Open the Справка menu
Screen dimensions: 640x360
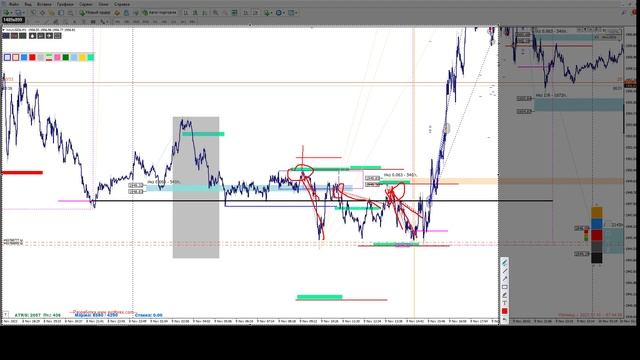122,4
